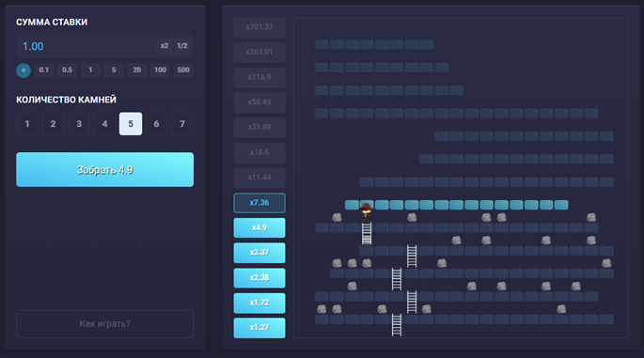The height and width of the screenshot is (358, 644).
Task: Click the СУММА СТАВКИ heading
Action: [52, 23]
